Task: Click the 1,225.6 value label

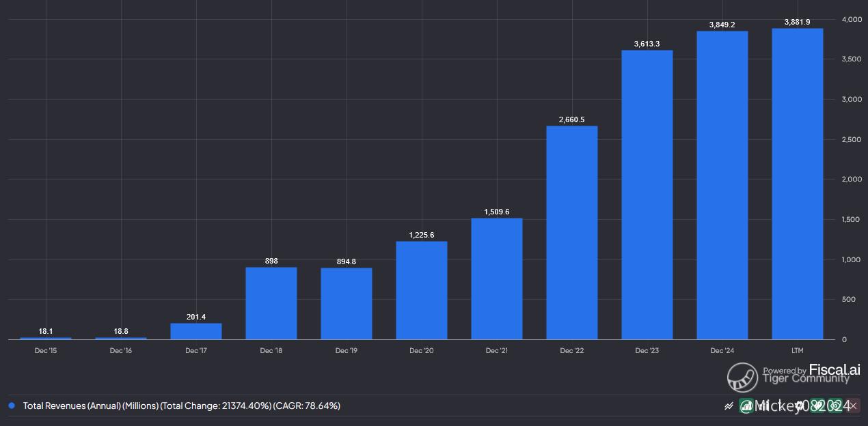Action: pos(422,235)
